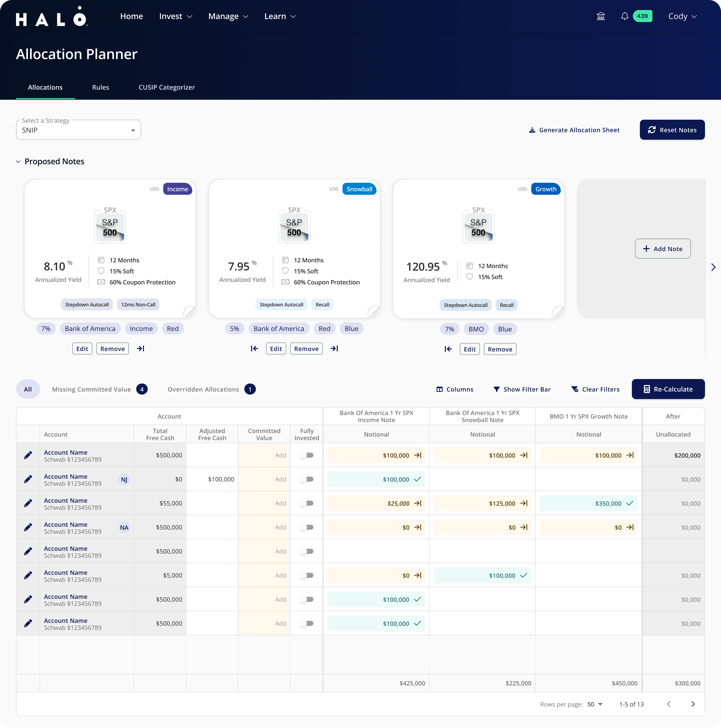Screen dimensions: 721x728
Task: Open the CUSIP Categorizer tab
Action: 166,87
